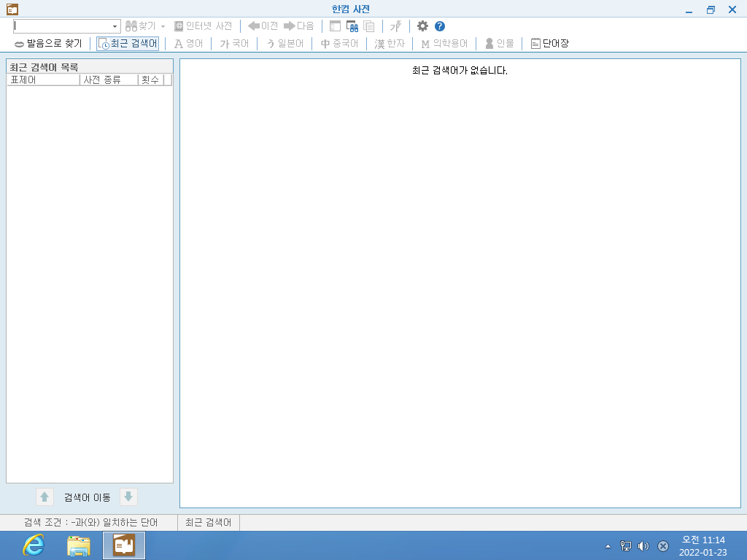The height and width of the screenshot is (560, 747).
Task: Show hidden tray icons arrow
Action: click(608, 546)
